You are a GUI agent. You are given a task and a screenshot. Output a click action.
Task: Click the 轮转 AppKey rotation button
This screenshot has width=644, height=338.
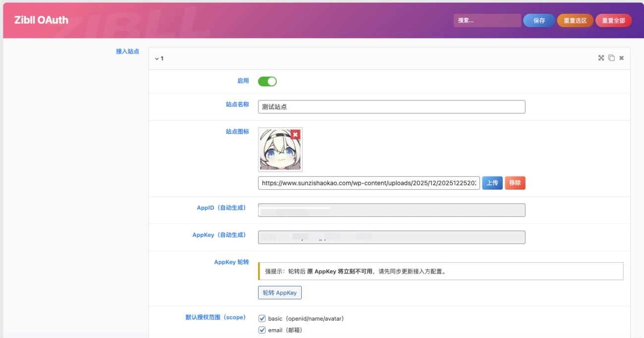281,292
